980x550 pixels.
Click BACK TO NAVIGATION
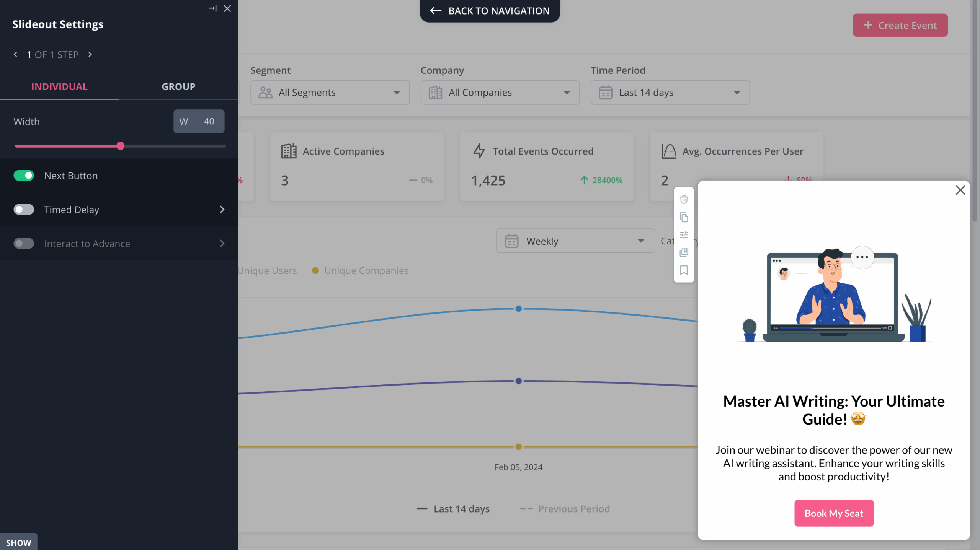490,11
